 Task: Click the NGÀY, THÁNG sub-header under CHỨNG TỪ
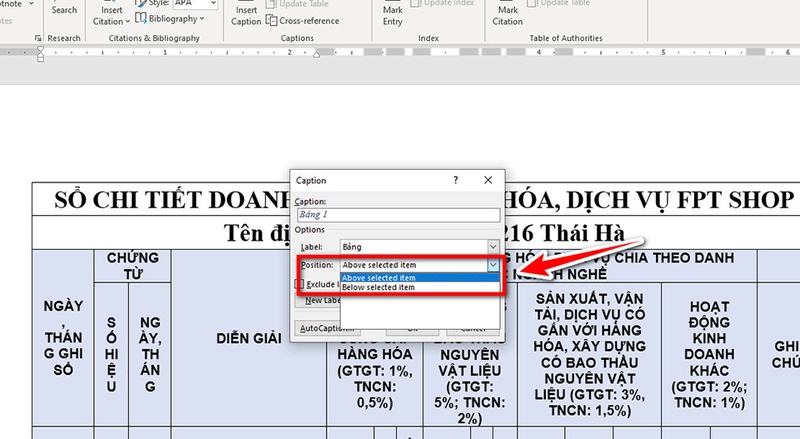point(149,354)
